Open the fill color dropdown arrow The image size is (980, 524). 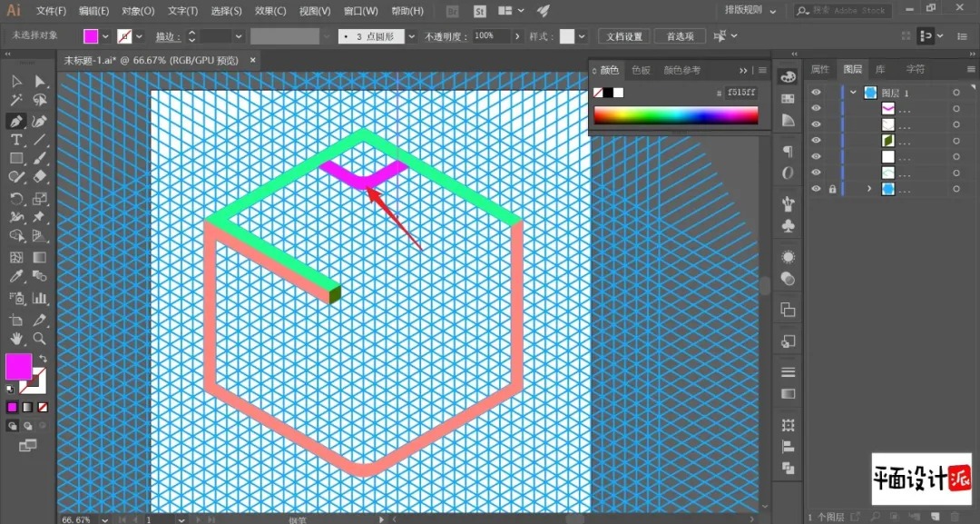click(105, 37)
